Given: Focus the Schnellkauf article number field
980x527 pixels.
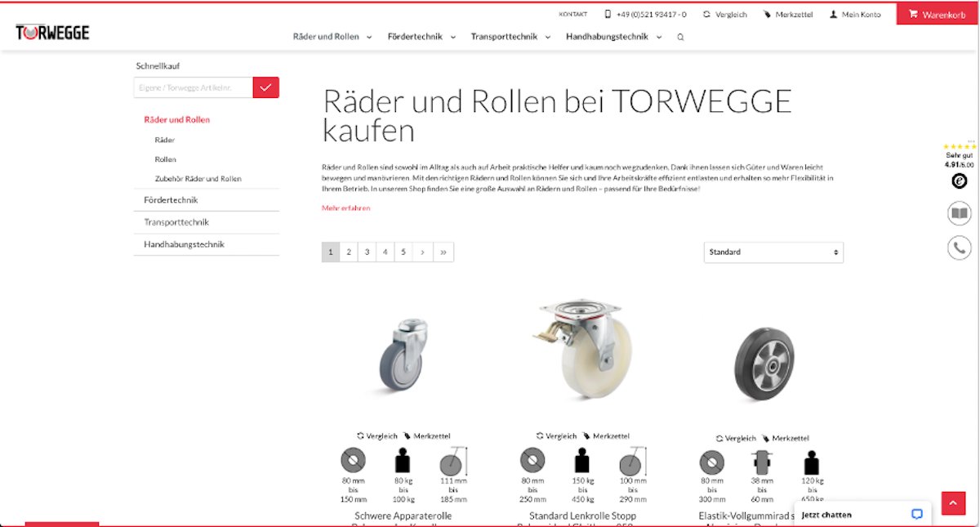Looking at the screenshot, I should tap(194, 87).
